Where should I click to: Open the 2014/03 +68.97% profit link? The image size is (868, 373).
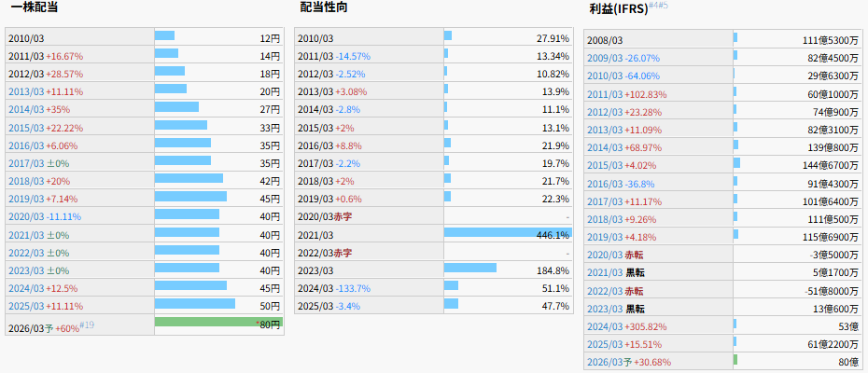coord(604,147)
